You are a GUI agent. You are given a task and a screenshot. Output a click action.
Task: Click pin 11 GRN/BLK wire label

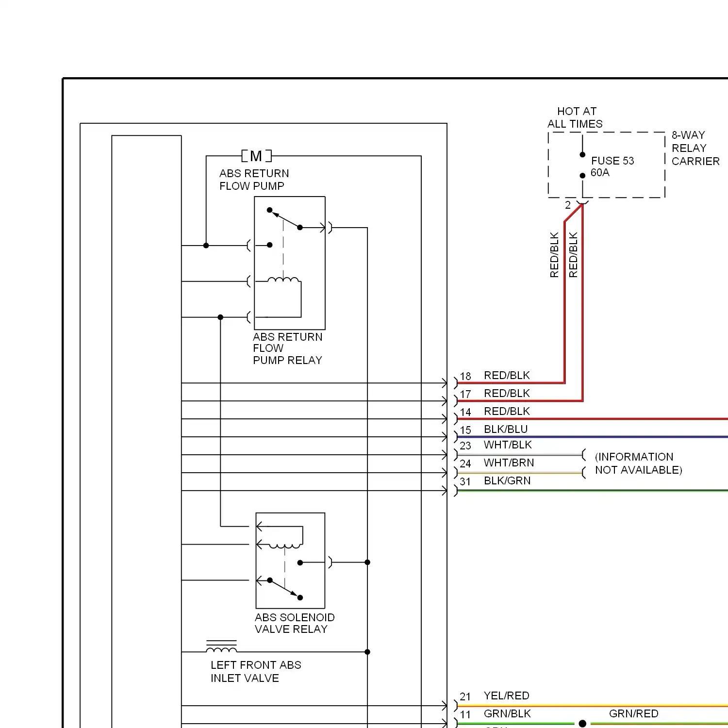click(x=507, y=713)
